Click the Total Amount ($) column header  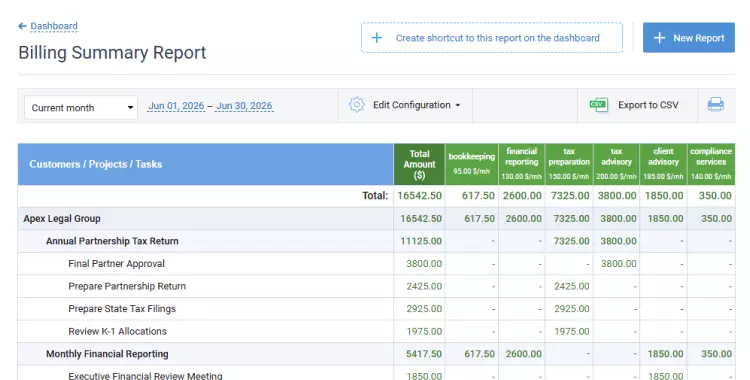[x=419, y=164]
